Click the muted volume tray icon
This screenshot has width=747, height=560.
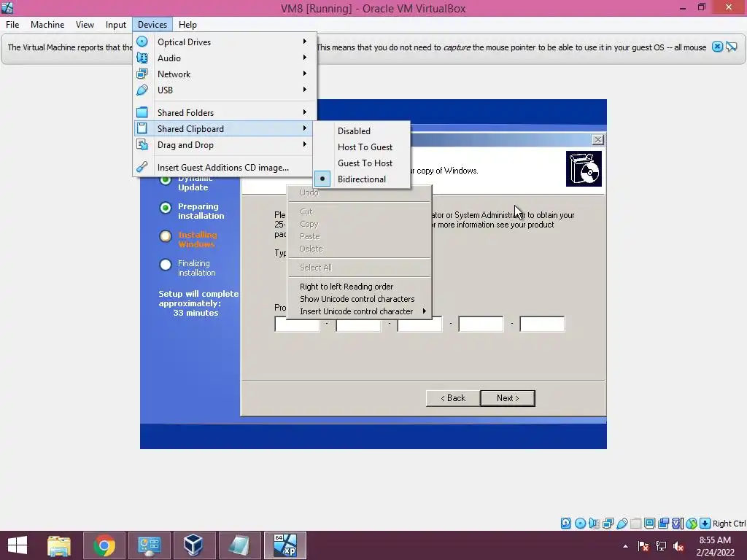pos(678,545)
